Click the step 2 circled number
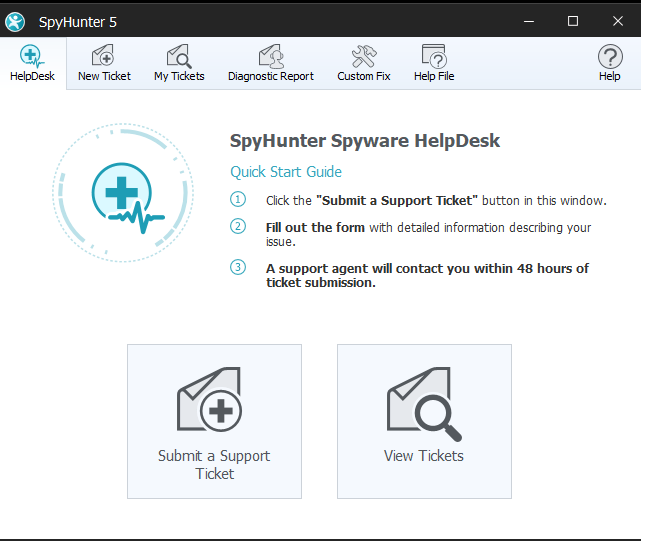The width and height of the screenshot is (647, 541). point(238,227)
